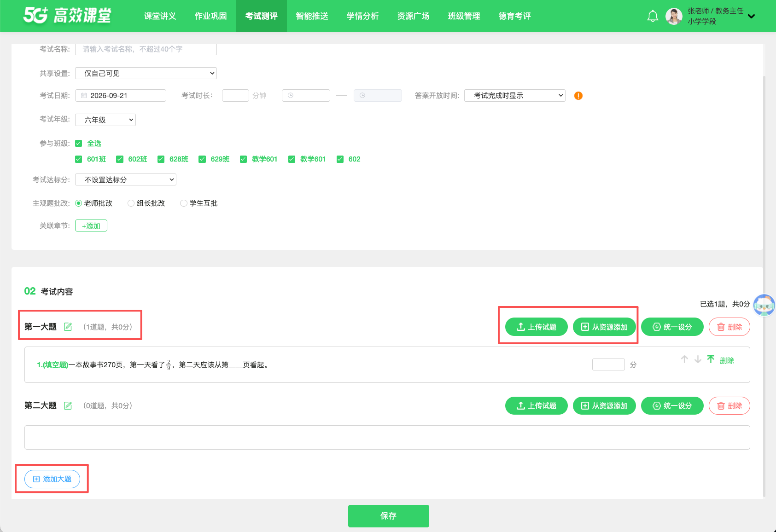Select the 学生互批 radio option
The image size is (776, 532).
pyautogui.click(x=183, y=203)
